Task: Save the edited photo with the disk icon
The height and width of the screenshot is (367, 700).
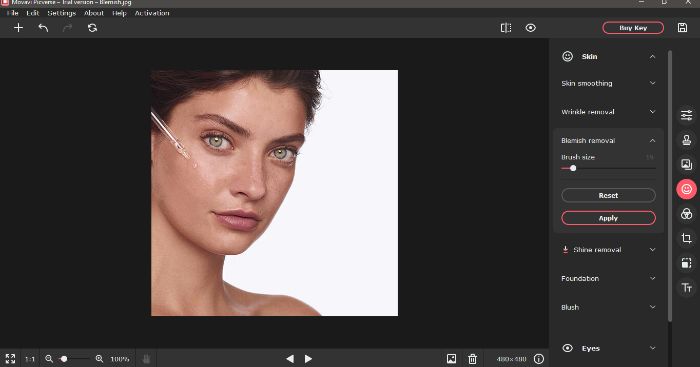Action: pos(682,28)
